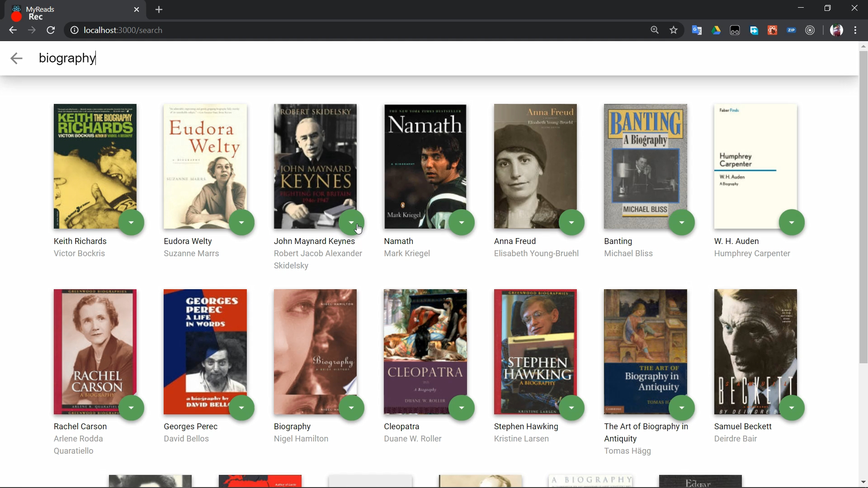Open a new browser tab
Image resolution: width=868 pixels, height=488 pixels.
click(159, 9)
